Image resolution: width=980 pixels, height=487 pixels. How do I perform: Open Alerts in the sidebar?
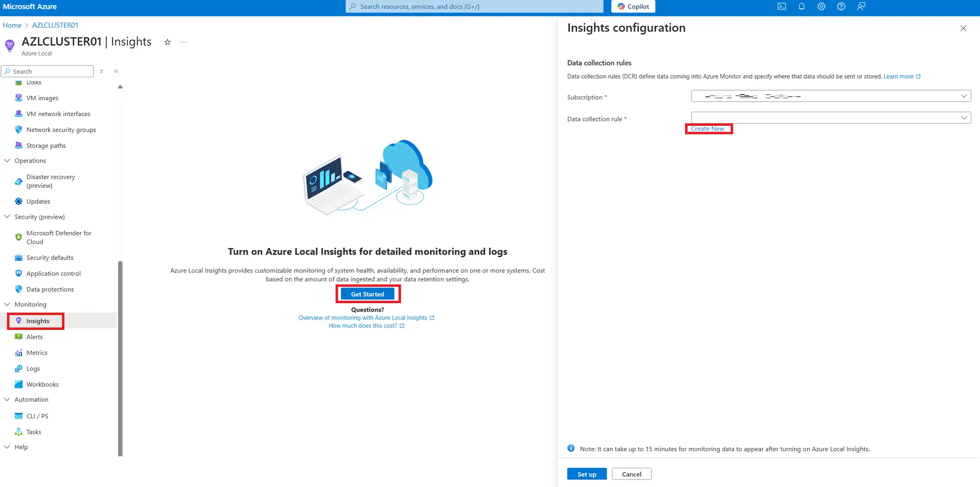[34, 337]
